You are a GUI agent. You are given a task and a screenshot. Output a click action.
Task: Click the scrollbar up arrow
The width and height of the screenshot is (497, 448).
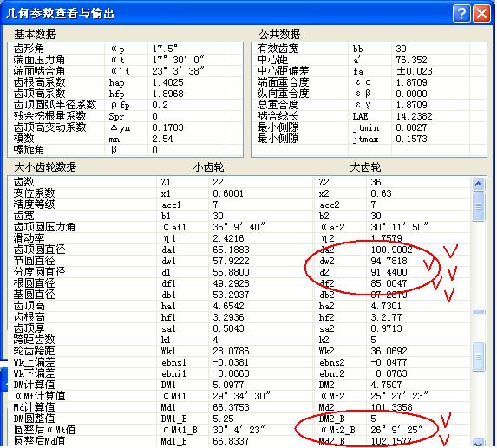tap(478, 184)
